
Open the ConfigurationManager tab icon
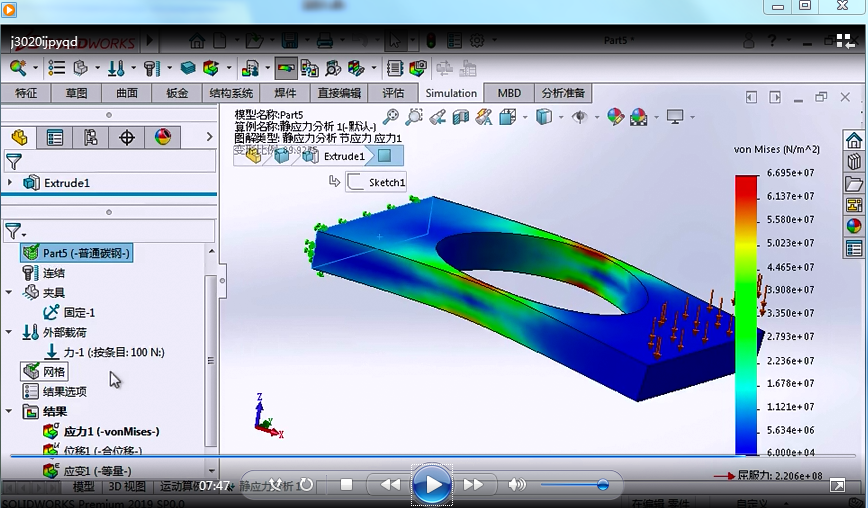pos(91,137)
